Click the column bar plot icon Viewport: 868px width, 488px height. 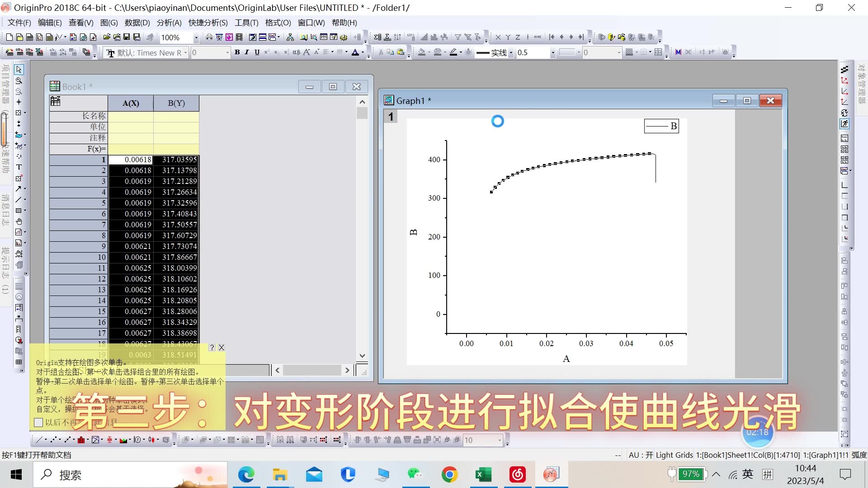(81, 440)
